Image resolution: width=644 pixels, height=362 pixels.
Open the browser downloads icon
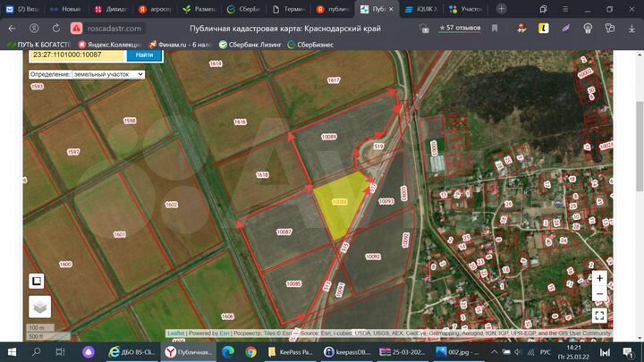[x=630, y=28]
